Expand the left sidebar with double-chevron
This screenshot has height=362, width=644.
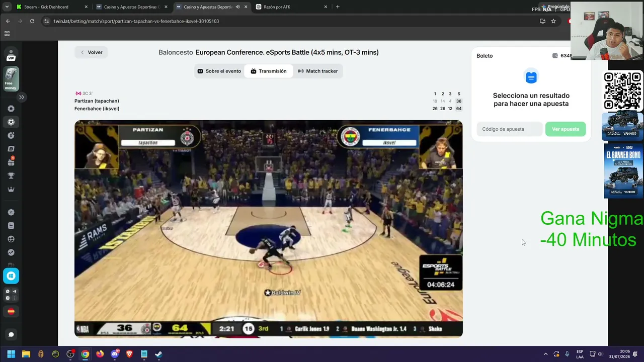pyautogui.click(x=22, y=97)
